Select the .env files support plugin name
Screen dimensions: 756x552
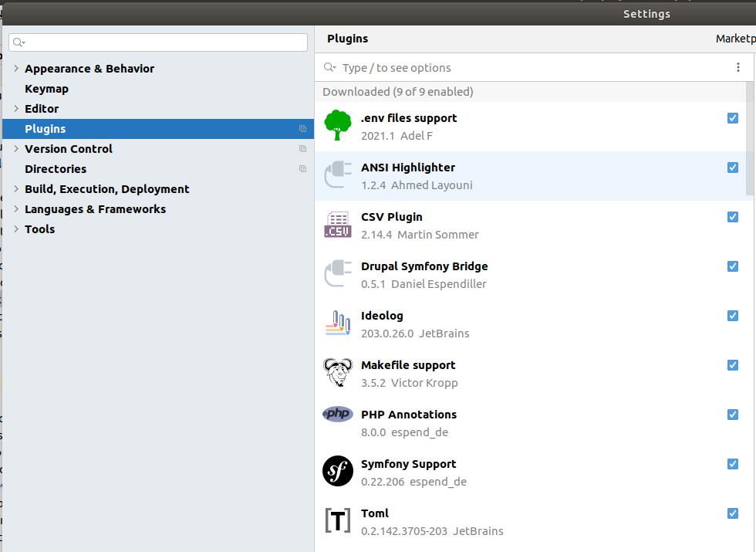(x=409, y=118)
